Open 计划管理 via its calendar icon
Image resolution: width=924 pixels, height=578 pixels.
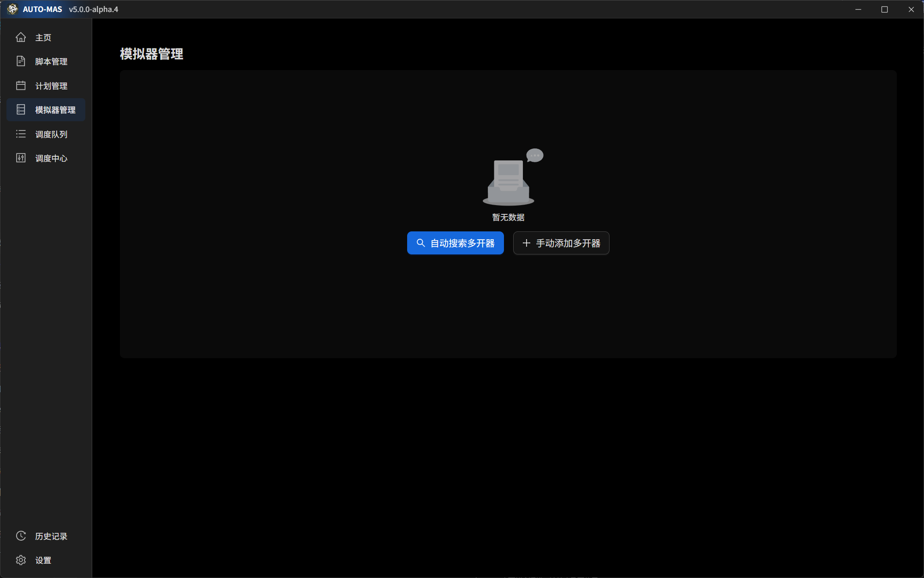[21, 85]
